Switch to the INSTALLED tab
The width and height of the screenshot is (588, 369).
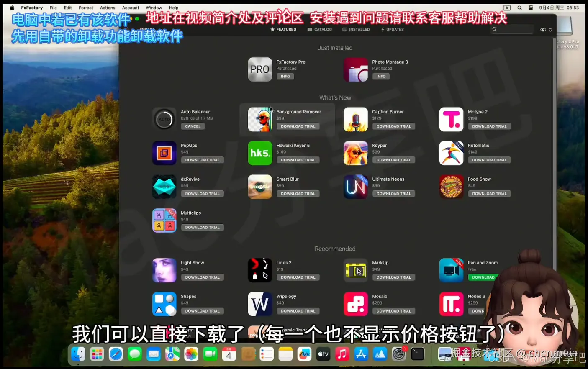pyautogui.click(x=356, y=29)
